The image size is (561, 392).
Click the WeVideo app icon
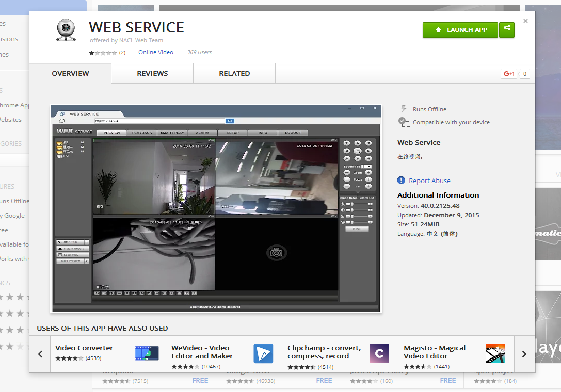tap(263, 353)
